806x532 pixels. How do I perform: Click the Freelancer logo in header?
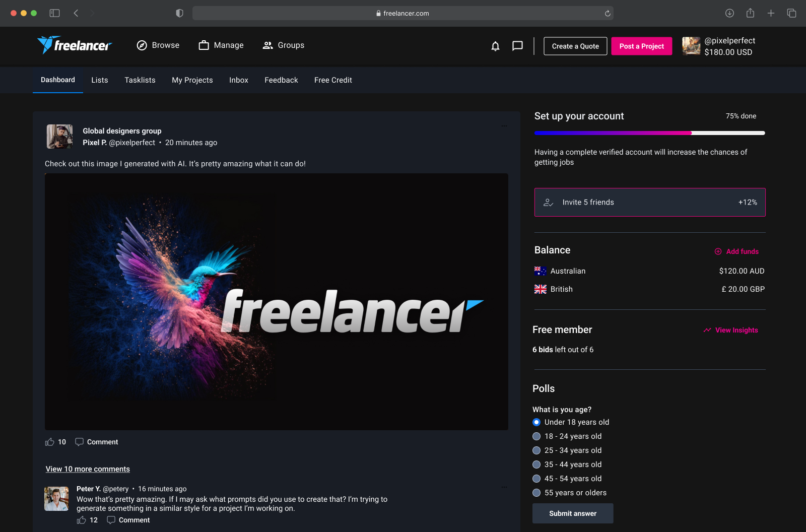(x=75, y=45)
